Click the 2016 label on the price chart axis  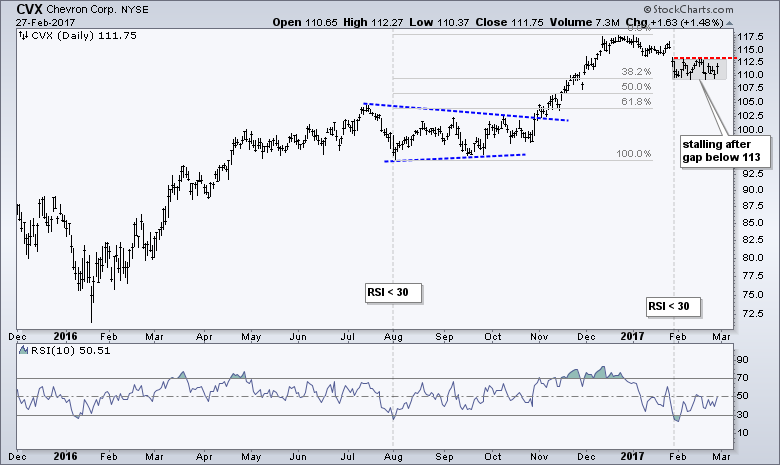[x=65, y=337]
